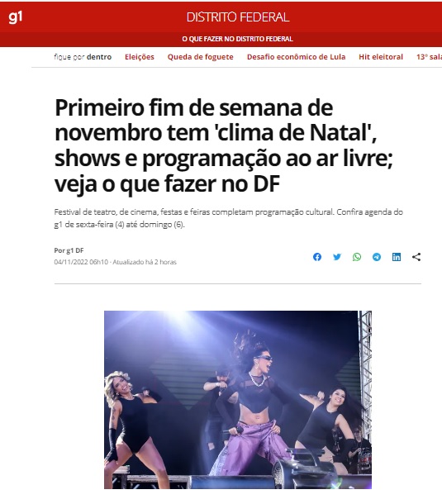The width and height of the screenshot is (442, 504).
Task: Open the Eleições topic link
Action: pos(140,57)
